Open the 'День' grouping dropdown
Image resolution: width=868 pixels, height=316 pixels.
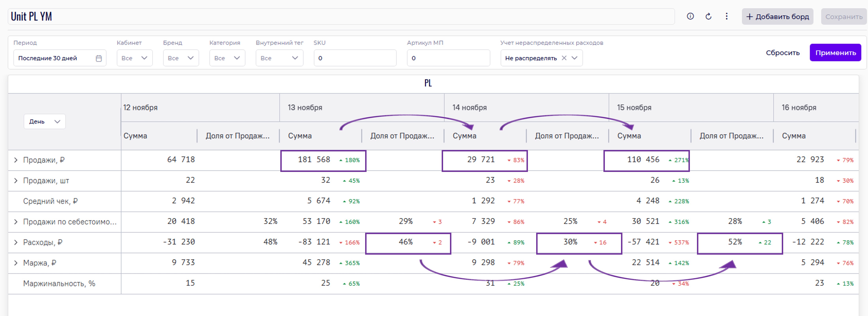[x=44, y=121]
